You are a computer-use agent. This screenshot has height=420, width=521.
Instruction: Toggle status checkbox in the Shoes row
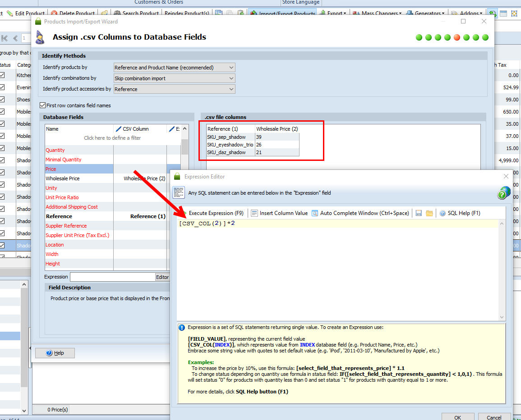tap(2, 100)
